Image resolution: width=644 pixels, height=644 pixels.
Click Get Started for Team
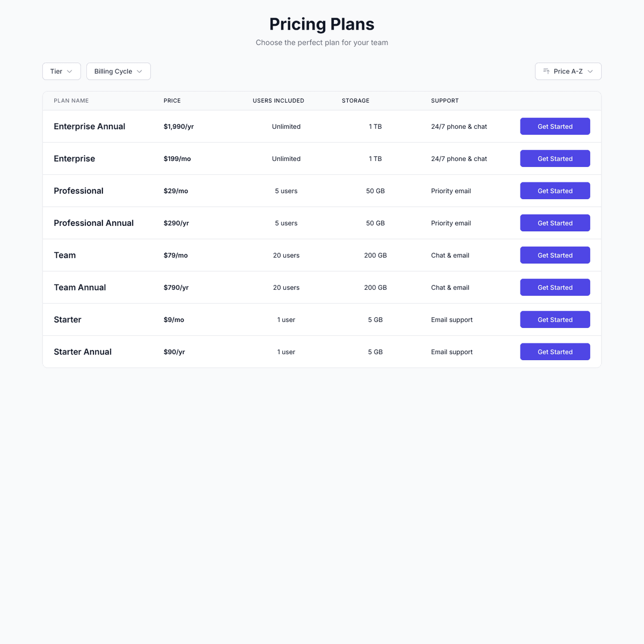(x=555, y=255)
